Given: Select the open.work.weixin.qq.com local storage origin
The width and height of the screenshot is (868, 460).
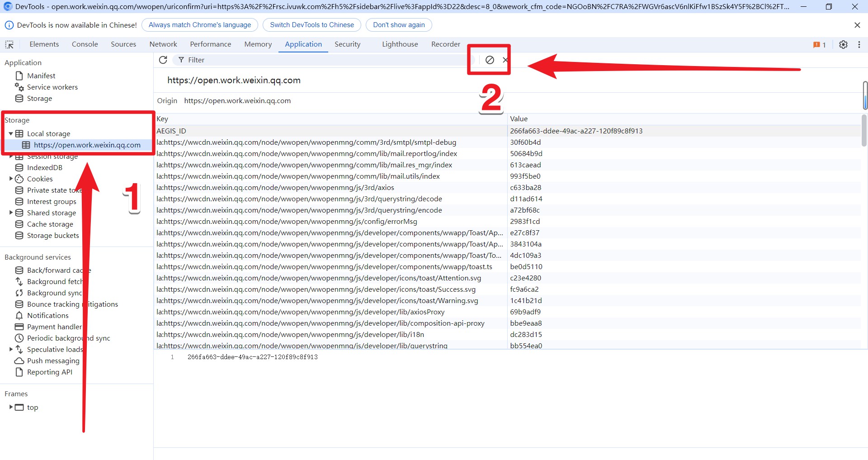Looking at the screenshot, I should [87, 145].
